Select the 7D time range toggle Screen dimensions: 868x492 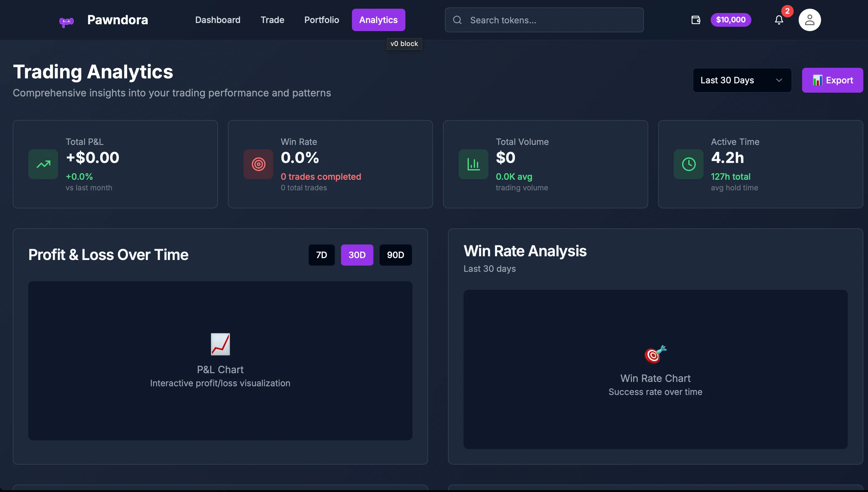point(321,255)
